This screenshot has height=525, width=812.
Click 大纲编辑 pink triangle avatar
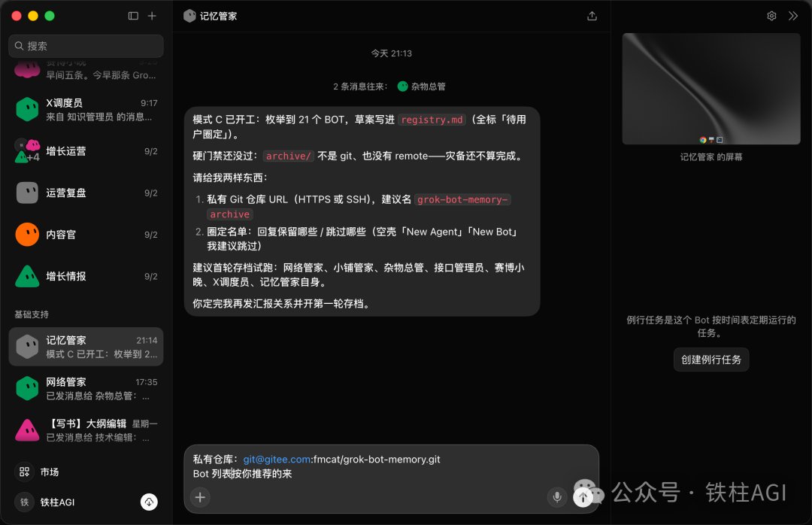28,430
